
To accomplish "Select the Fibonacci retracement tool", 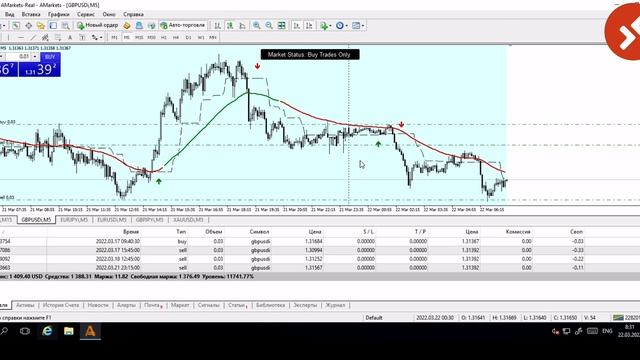I will (58, 38).
